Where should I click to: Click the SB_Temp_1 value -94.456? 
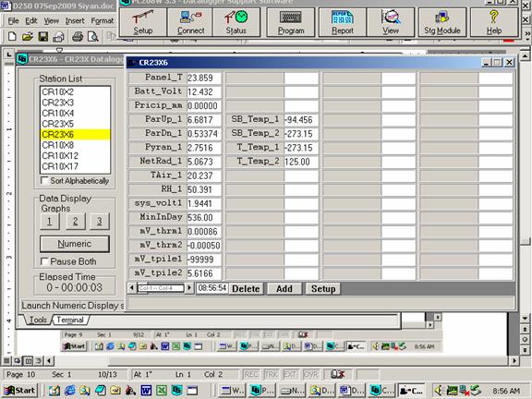301,119
